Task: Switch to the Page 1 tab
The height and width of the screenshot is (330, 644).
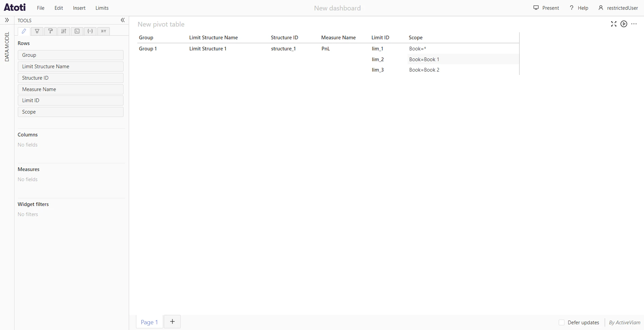Action: pos(149,322)
